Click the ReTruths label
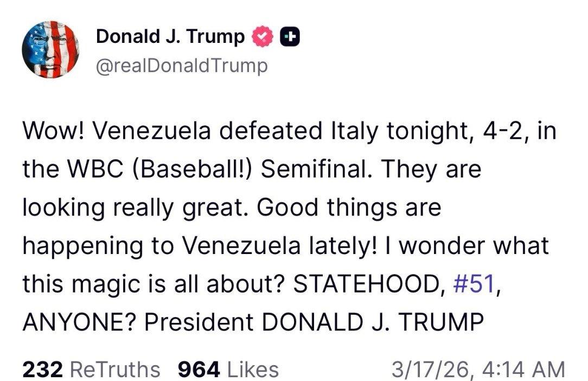This screenshot has width=588, height=381. (116, 370)
